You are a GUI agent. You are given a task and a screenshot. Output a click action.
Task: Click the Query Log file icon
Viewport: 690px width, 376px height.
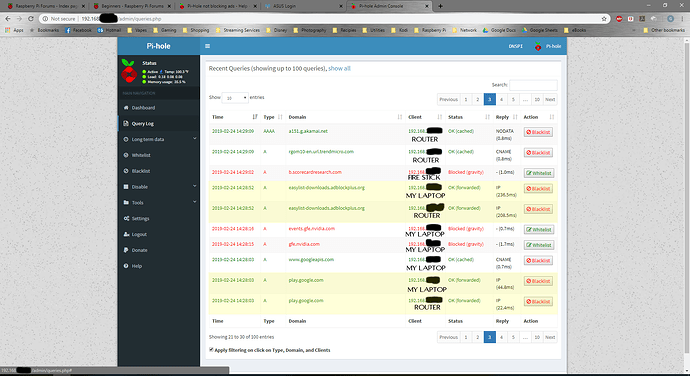[x=126, y=123]
